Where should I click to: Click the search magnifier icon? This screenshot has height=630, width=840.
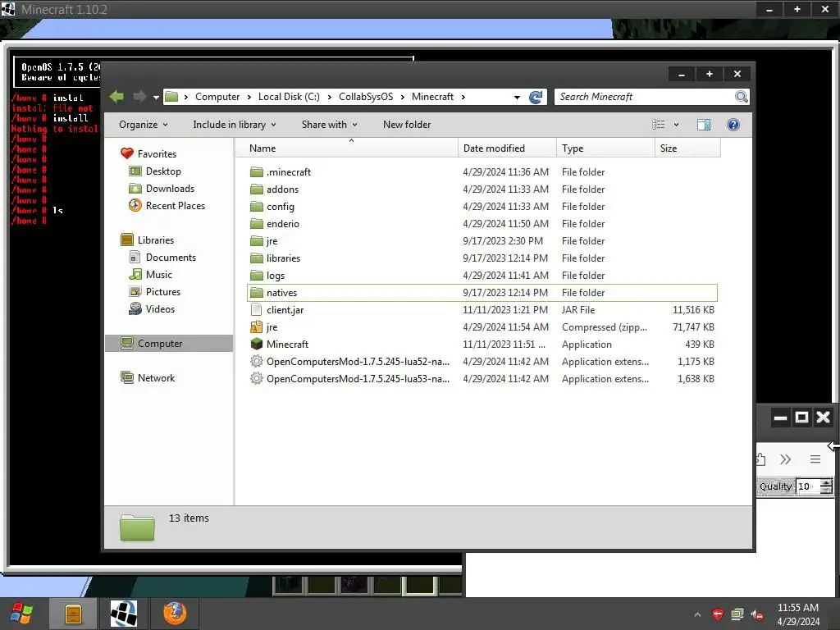[742, 97]
